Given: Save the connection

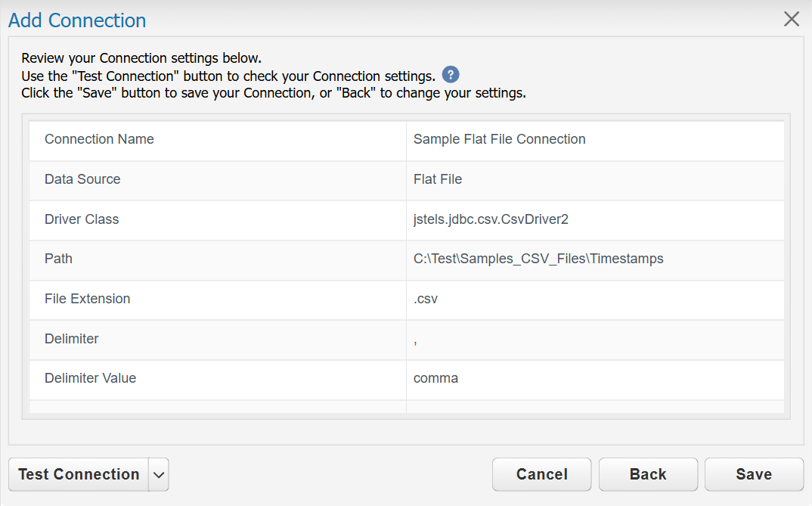Looking at the screenshot, I should [x=754, y=474].
